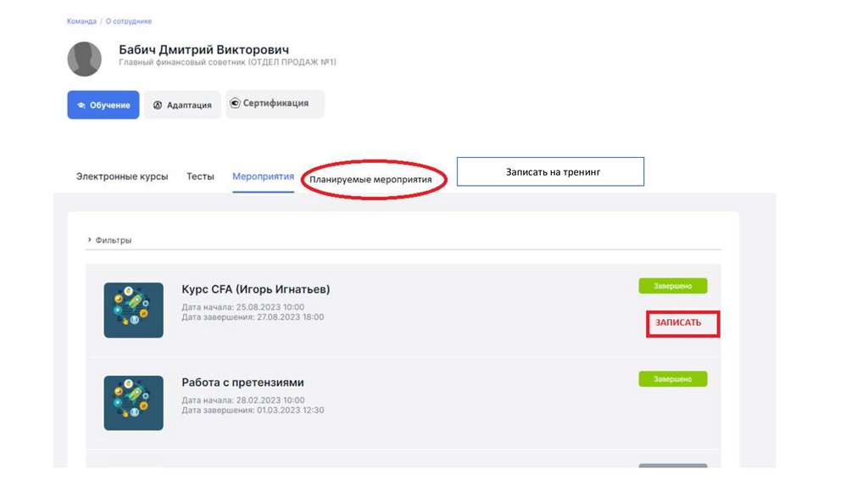Image resolution: width=868 pixels, height=487 pixels.
Task: Click the badge icon in Сертификация
Action: pyautogui.click(x=235, y=104)
